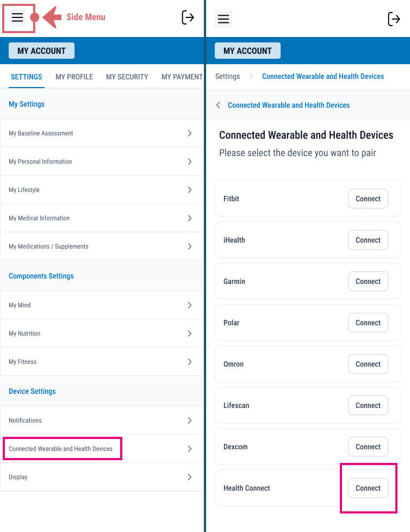The height and width of the screenshot is (532, 410).
Task: Click the logout icon on left screen
Action: pyautogui.click(x=188, y=17)
